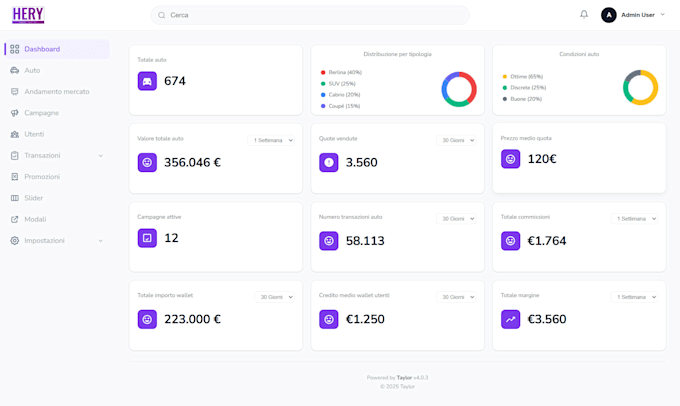The width and height of the screenshot is (680, 406).
Task: Click the €1.764 commissions value
Action: pos(547,241)
